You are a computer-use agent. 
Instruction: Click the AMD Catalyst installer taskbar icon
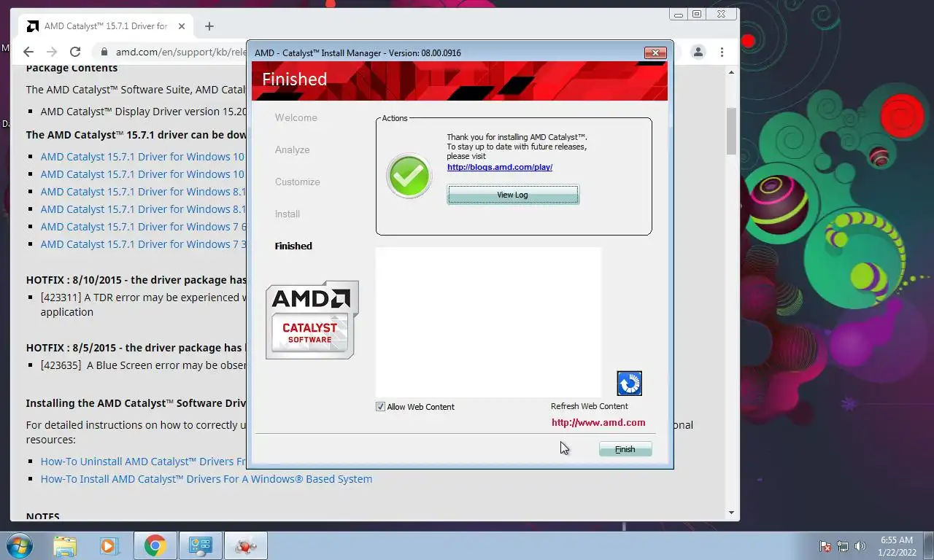[x=246, y=545]
